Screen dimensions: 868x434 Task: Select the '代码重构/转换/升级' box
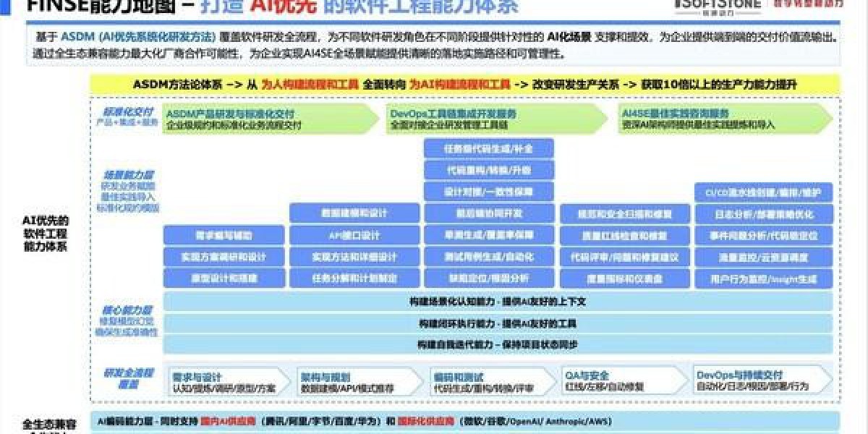tap(488, 170)
